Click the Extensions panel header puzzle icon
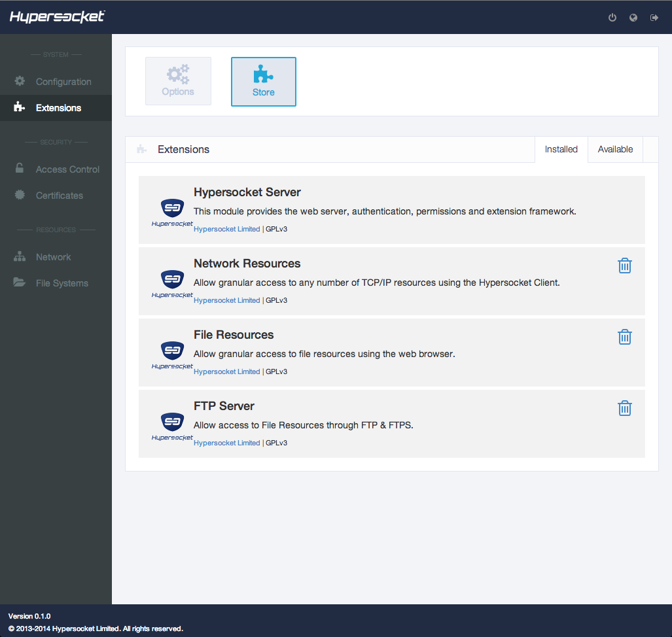This screenshot has height=637, width=672. pos(141,149)
